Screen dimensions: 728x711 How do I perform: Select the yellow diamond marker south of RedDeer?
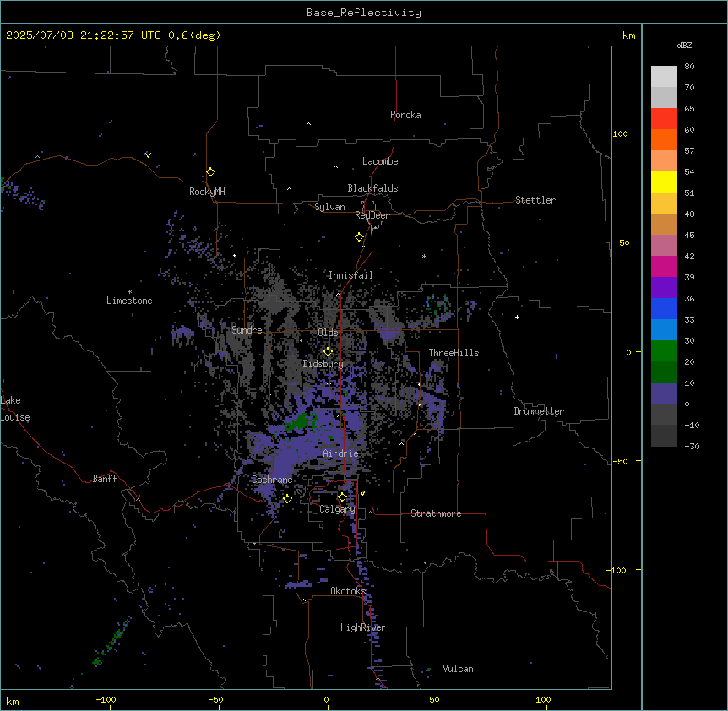pos(360,237)
